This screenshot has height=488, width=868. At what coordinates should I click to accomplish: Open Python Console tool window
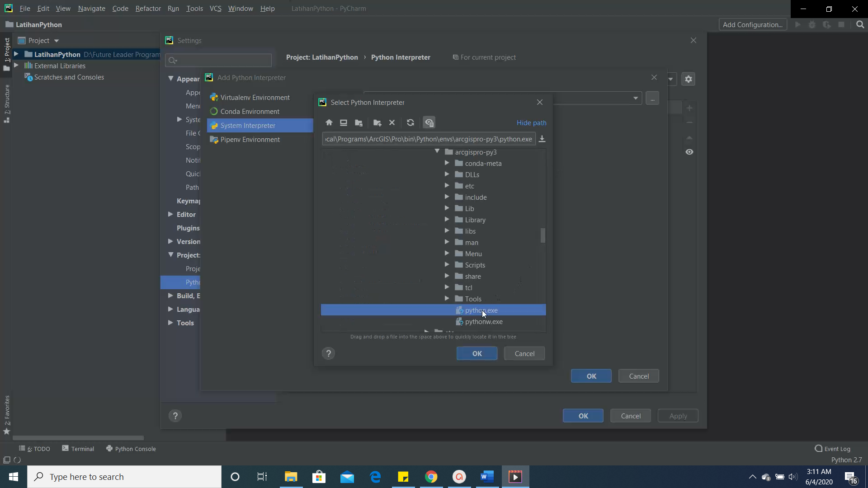point(131,449)
